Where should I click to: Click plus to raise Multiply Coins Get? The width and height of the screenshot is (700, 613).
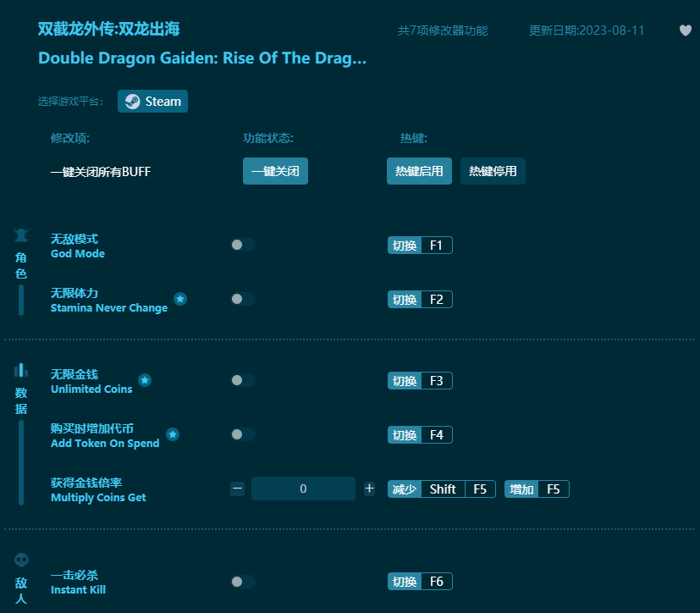click(x=369, y=489)
